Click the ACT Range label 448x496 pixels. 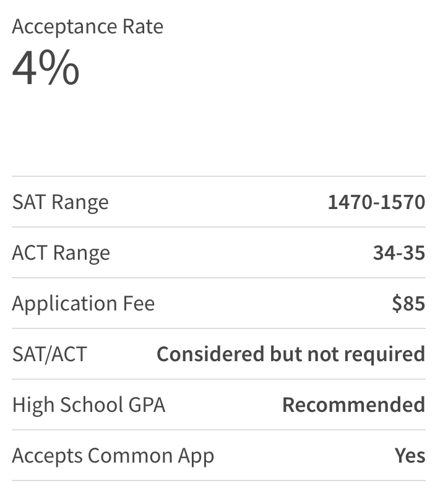tap(61, 253)
